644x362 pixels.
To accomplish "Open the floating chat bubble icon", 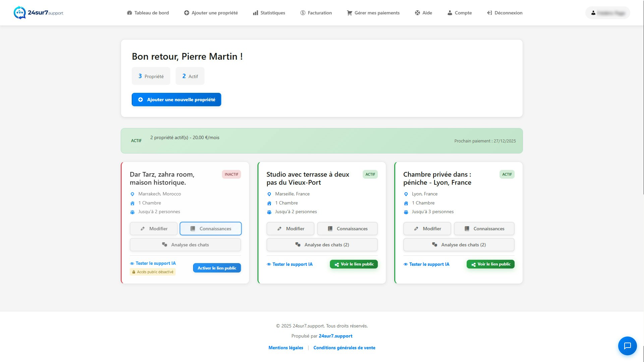I will pyautogui.click(x=628, y=346).
